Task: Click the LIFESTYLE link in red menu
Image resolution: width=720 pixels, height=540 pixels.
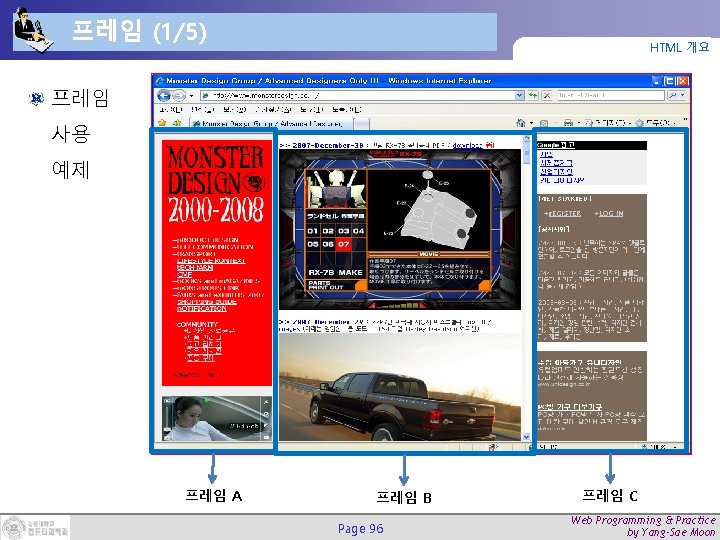Action: tap(211, 261)
